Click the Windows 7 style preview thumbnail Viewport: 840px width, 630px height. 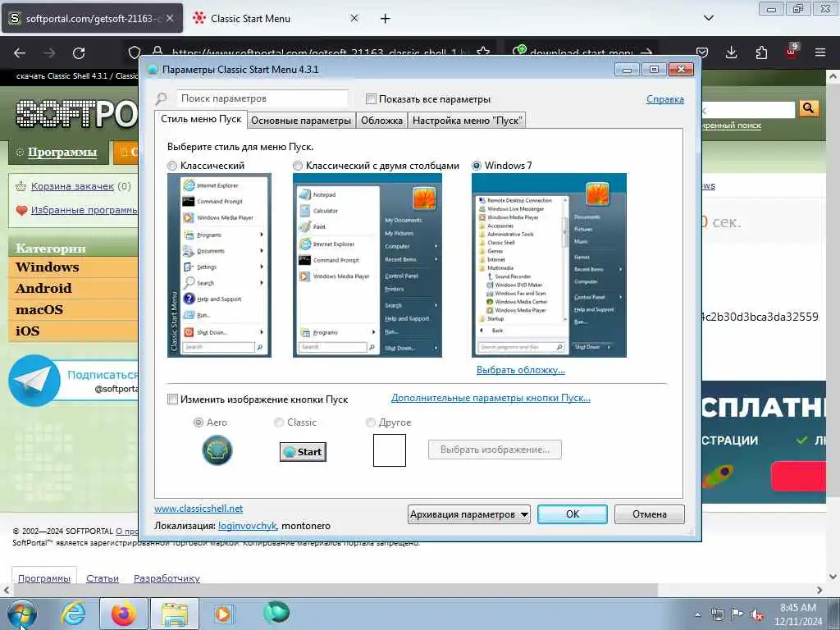tap(549, 265)
